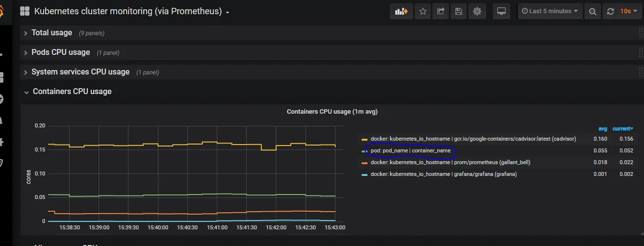Star this dashboard as favorite
Screen dimensions: 644x246
(x=423, y=11)
